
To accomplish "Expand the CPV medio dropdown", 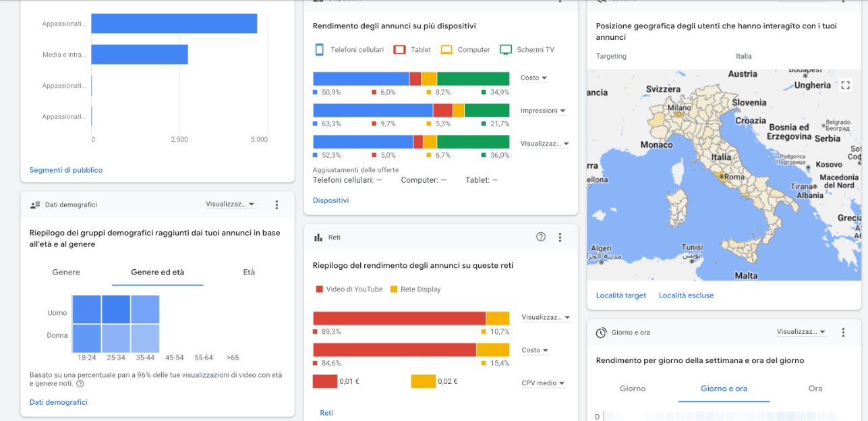I will 543,383.
